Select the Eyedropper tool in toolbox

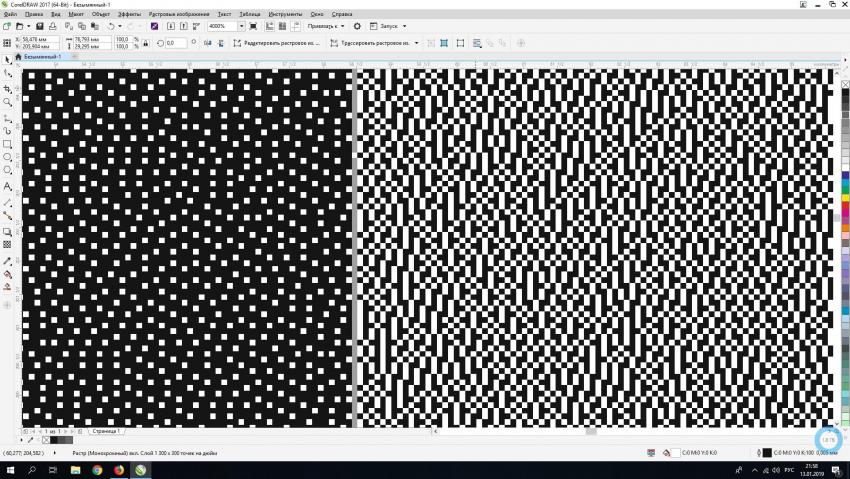tap(8, 260)
